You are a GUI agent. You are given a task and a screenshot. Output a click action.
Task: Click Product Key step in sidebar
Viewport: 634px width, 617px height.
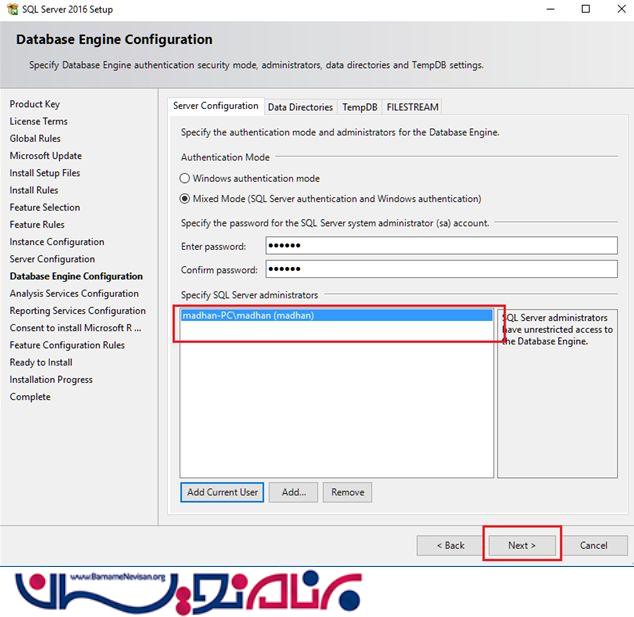(35, 104)
